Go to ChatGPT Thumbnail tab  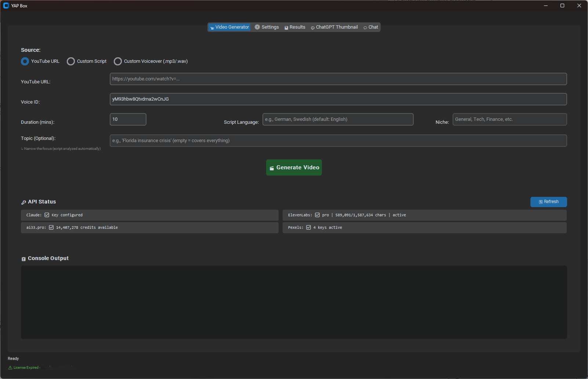(x=334, y=27)
